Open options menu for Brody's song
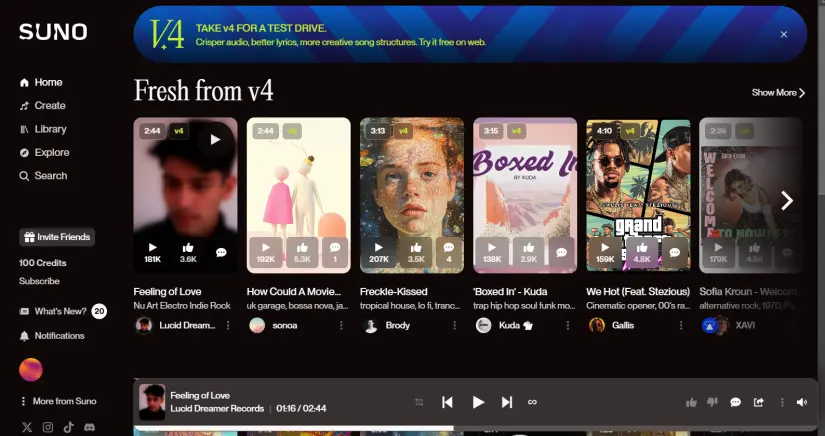The height and width of the screenshot is (436, 825). [x=455, y=325]
